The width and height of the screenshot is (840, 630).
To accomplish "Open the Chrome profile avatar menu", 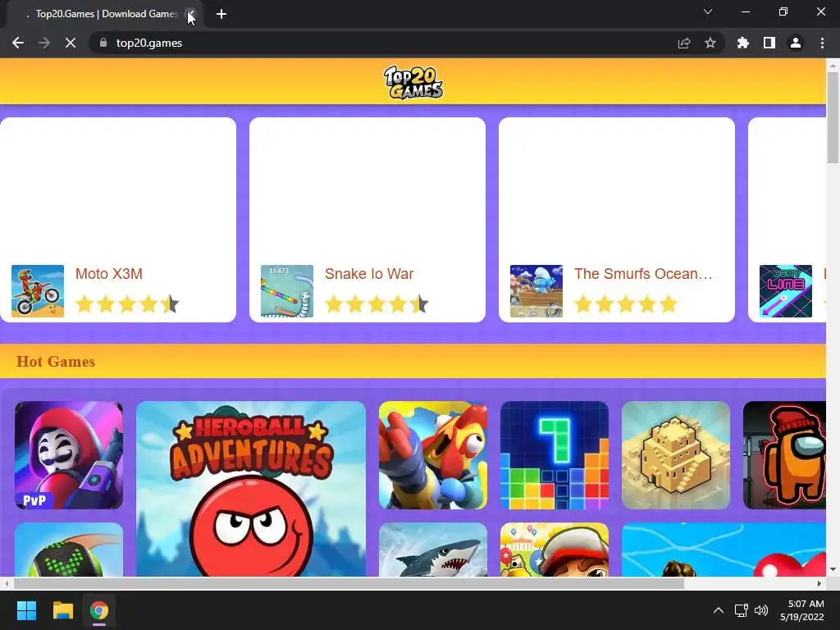I will click(x=796, y=43).
